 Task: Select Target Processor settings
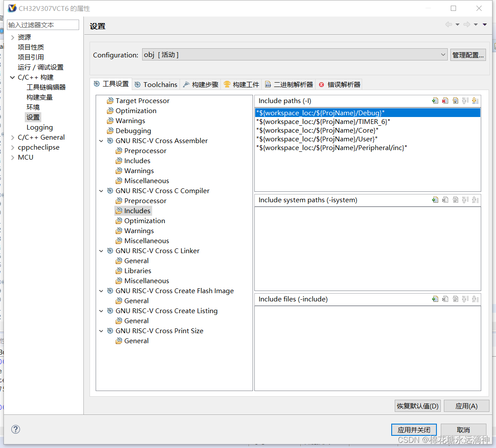coord(142,100)
